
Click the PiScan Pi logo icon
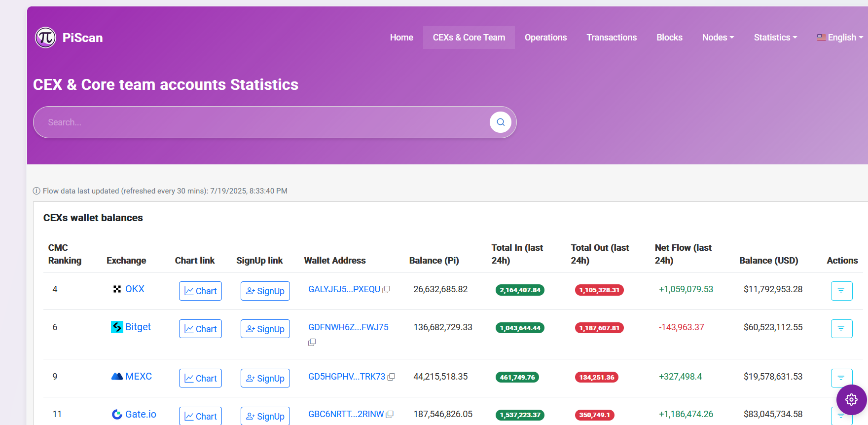click(x=45, y=38)
